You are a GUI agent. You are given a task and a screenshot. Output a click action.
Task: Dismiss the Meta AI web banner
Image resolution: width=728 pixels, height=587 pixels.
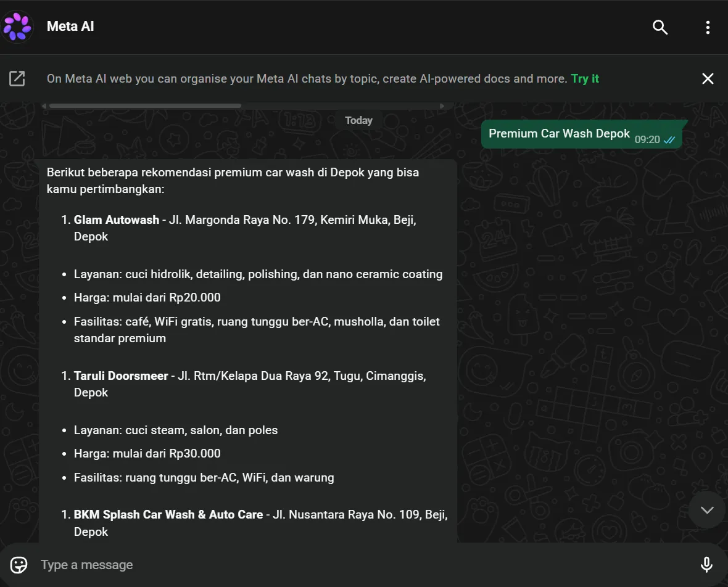708,78
